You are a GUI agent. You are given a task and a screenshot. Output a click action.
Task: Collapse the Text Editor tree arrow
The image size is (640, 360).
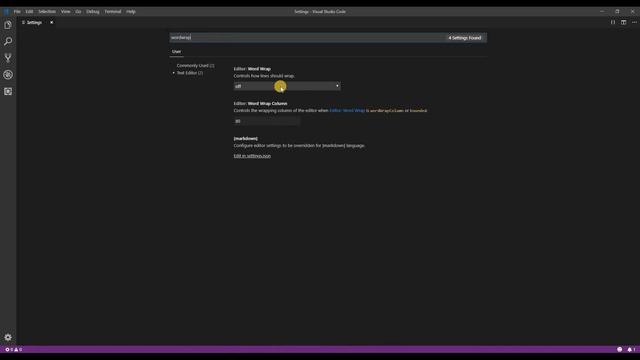pyautogui.click(x=173, y=73)
